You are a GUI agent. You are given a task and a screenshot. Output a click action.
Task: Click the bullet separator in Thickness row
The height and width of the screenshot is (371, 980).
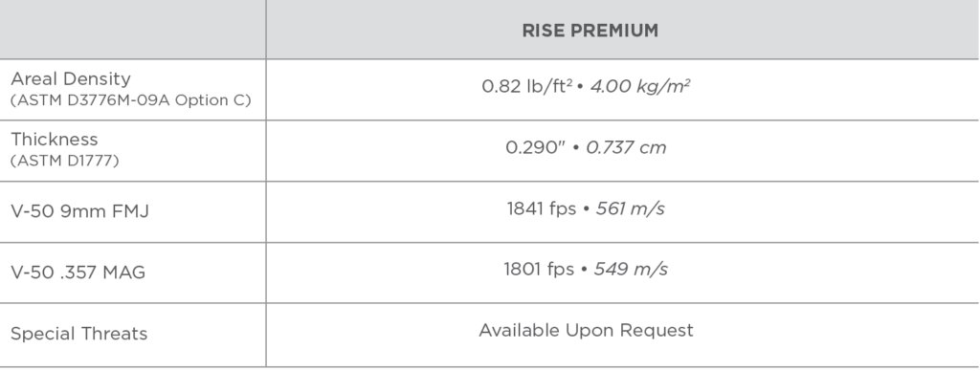575,148
